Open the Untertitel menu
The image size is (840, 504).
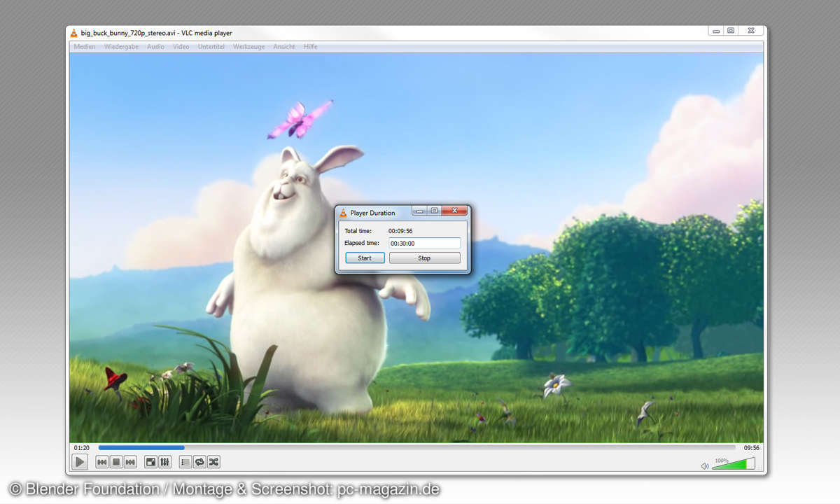pos(211,47)
